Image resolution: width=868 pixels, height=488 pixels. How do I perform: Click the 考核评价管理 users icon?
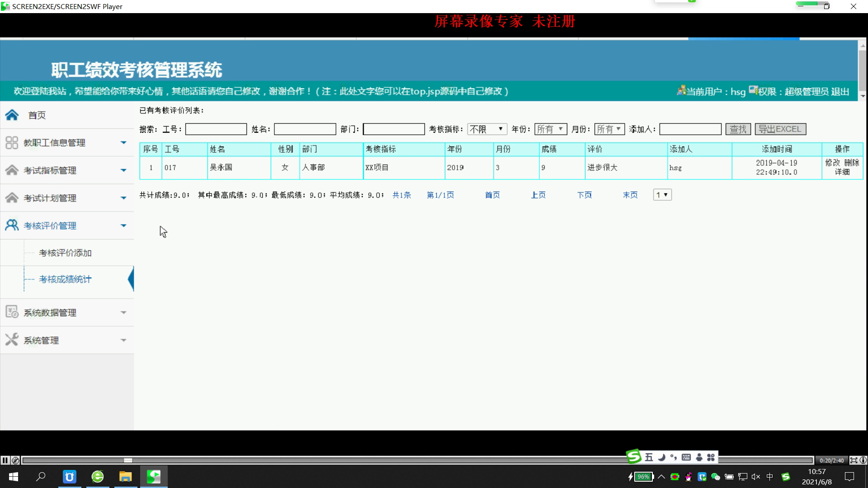(12, 225)
